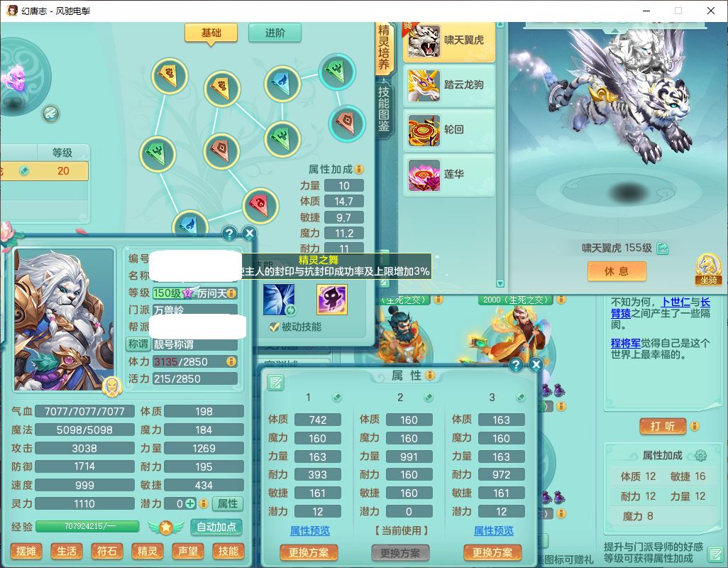Click info icon beside 体力 value
The width and height of the screenshot is (728, 568).
[231, 361]
